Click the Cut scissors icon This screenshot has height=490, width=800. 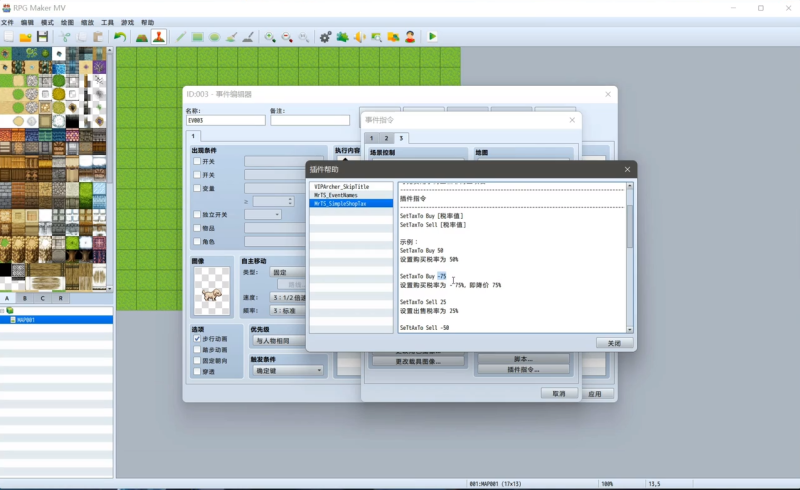click(x=65, y=37)
